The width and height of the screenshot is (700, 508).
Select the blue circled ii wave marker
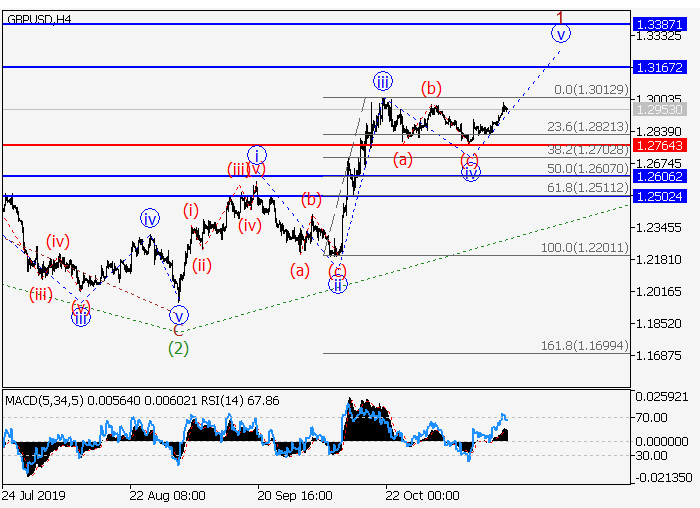coord(338,284)
